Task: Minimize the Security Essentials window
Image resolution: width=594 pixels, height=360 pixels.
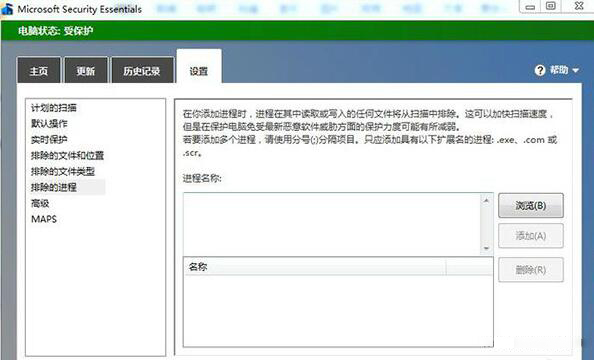Action: (x=530, y=6)
